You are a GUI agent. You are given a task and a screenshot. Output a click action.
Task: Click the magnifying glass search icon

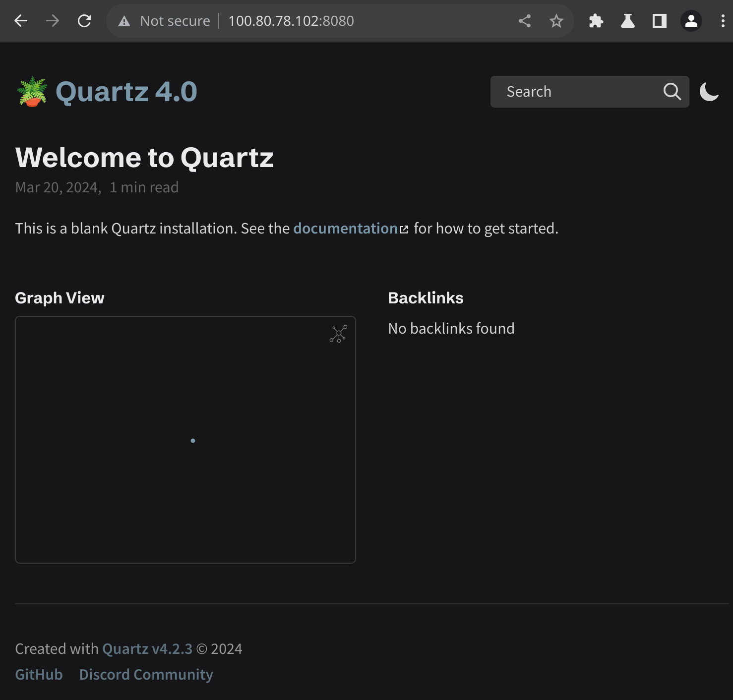[x=672, y=92]
